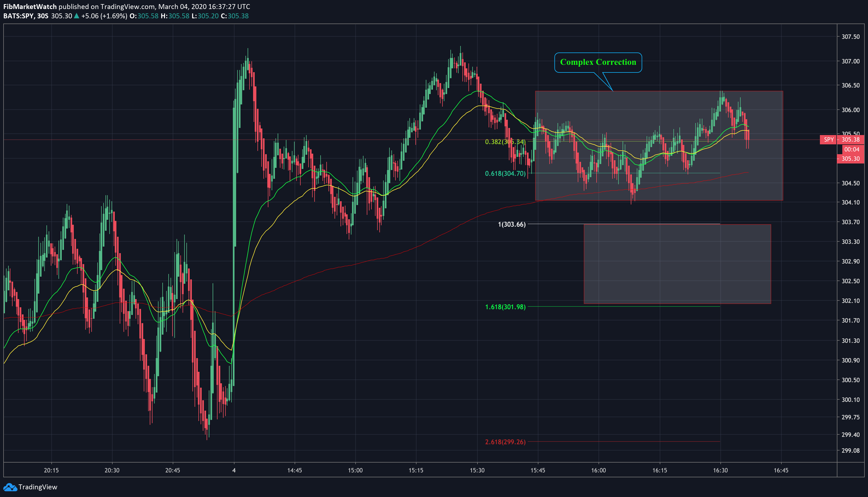Viewport: 868px width, 497px height.
Task: Click the 307.50 price axis tick
Action: [851, 37]
